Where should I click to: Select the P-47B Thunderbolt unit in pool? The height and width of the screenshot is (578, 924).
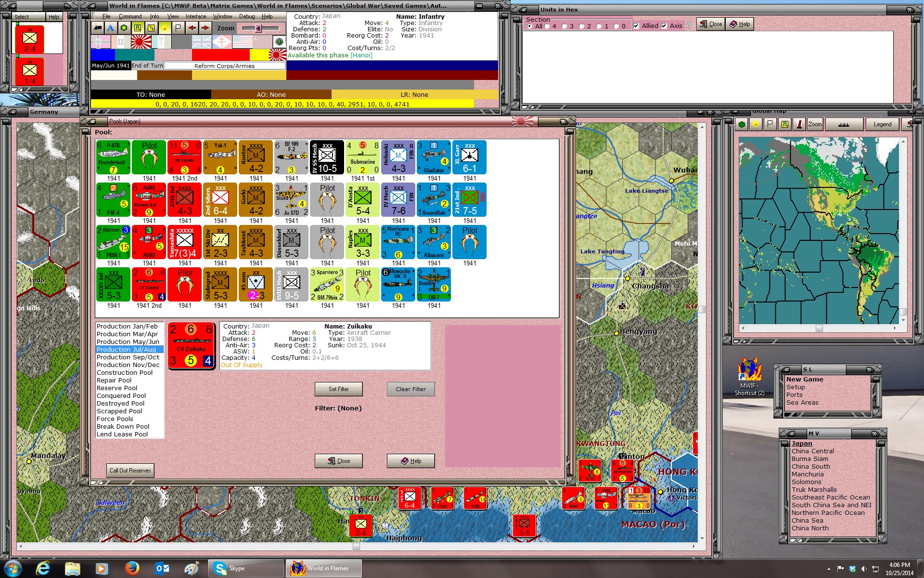[113, 158]
